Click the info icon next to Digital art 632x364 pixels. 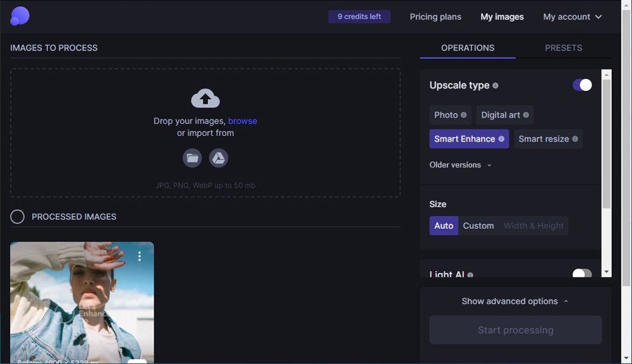(x=526, y=115)
